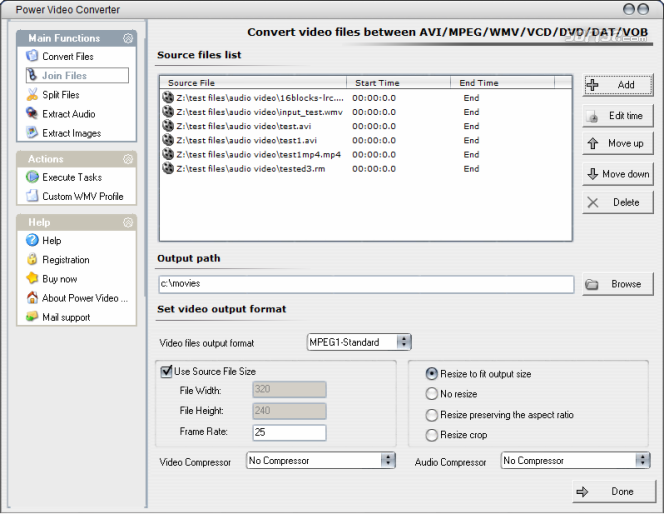Click film reel icon next to tested3.rm
This screenshot has width=664, height=514.
pyautogui.click(x=168, y=168)
